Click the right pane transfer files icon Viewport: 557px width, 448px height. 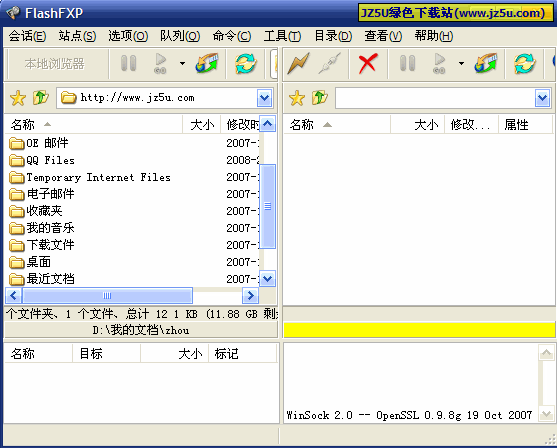(486, 64)
